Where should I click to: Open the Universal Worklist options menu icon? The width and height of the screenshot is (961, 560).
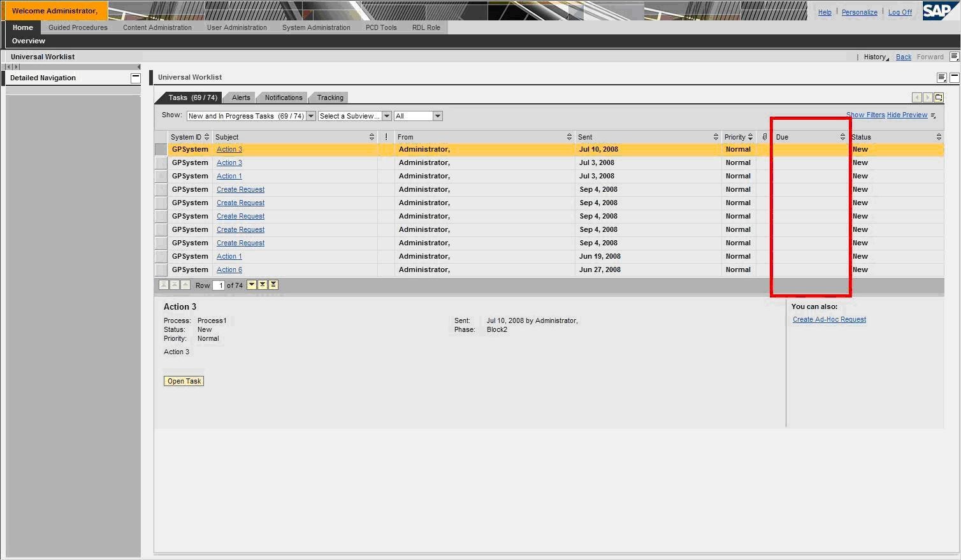pos(941,78)
